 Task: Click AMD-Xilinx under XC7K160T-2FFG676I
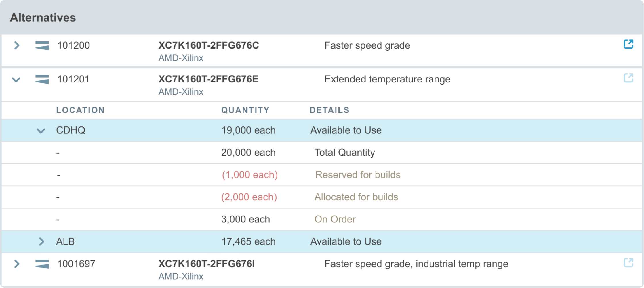(181, 277)
